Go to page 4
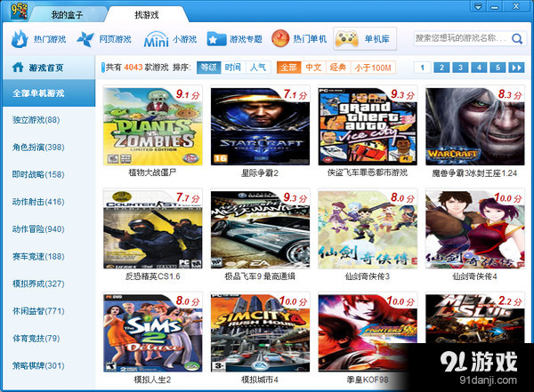The height and width of the screenshot is (392, 534). click(x=479, y=68)
